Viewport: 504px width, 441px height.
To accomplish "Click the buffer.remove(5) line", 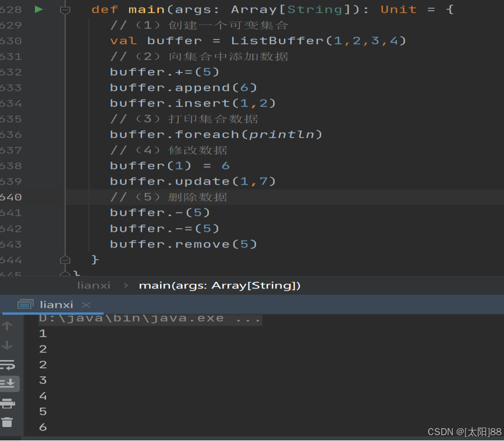I will point(183,244).
